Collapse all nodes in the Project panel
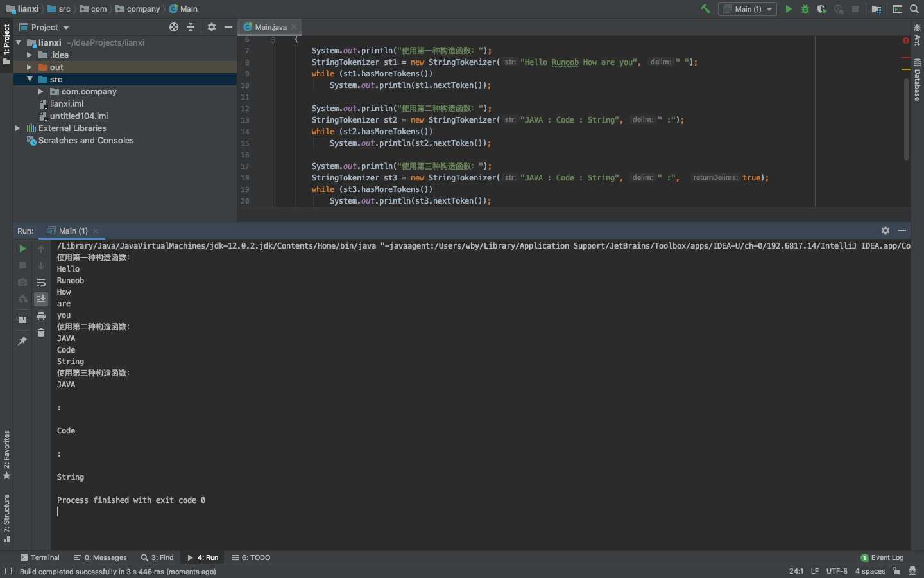 (191, 27)
